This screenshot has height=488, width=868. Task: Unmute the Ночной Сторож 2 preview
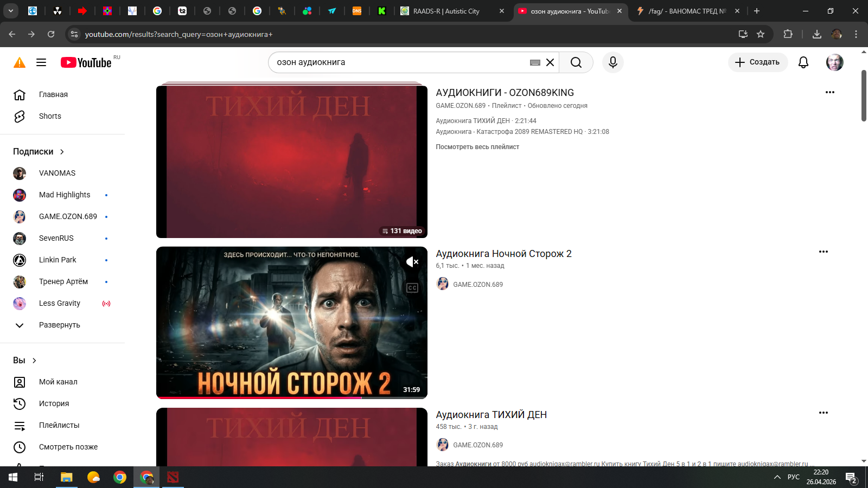click(x=412, y=262)
